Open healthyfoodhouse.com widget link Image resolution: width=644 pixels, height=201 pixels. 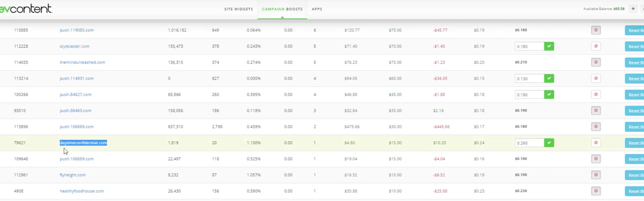pos(81,191)
